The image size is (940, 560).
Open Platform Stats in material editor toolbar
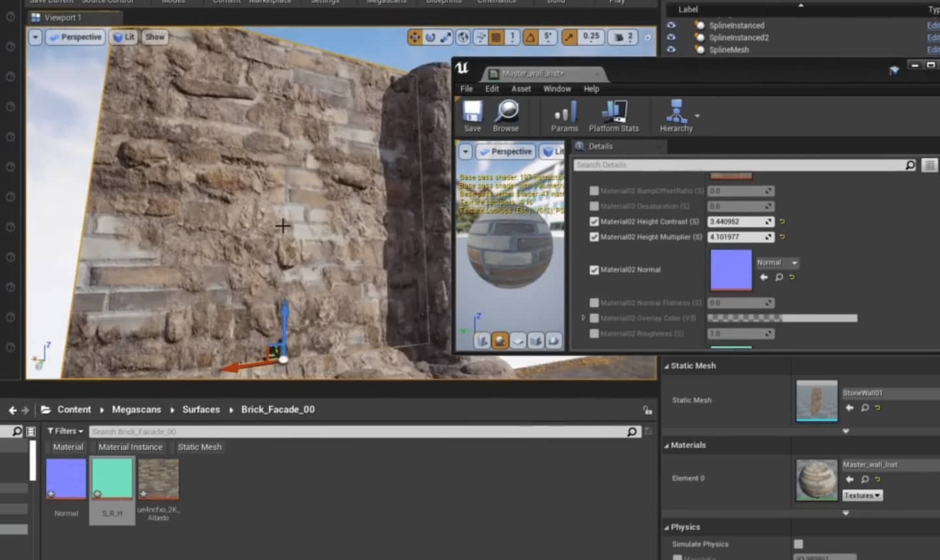pyautogui.click(x=614, y=116)
